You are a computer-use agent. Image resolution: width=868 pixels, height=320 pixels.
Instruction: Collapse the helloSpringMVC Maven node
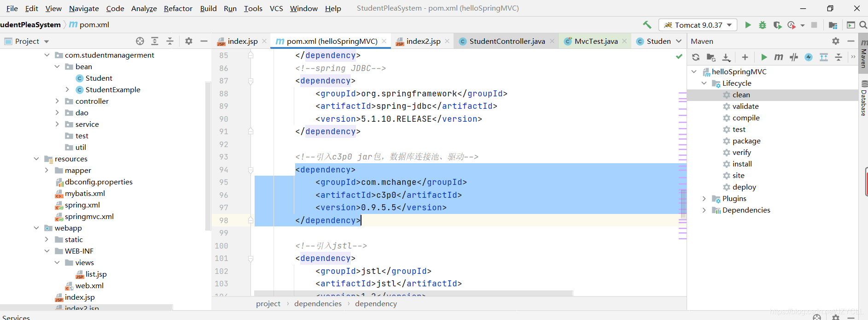(694, 71)
